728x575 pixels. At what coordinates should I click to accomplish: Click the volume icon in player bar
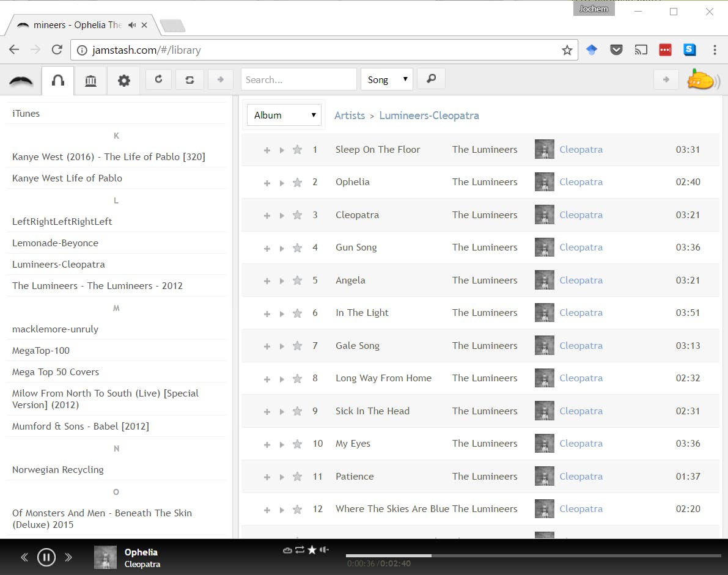coord(324,550)
